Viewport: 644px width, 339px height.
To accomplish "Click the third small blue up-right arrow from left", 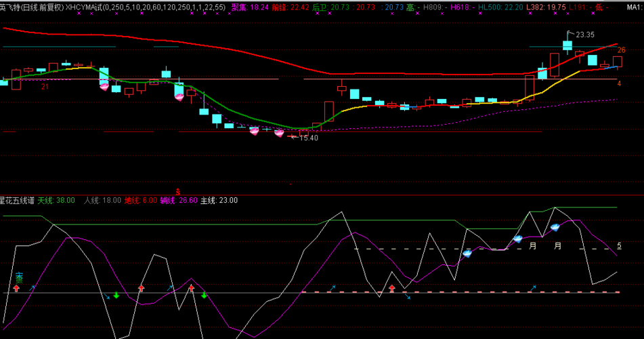I will coord(332,288).
